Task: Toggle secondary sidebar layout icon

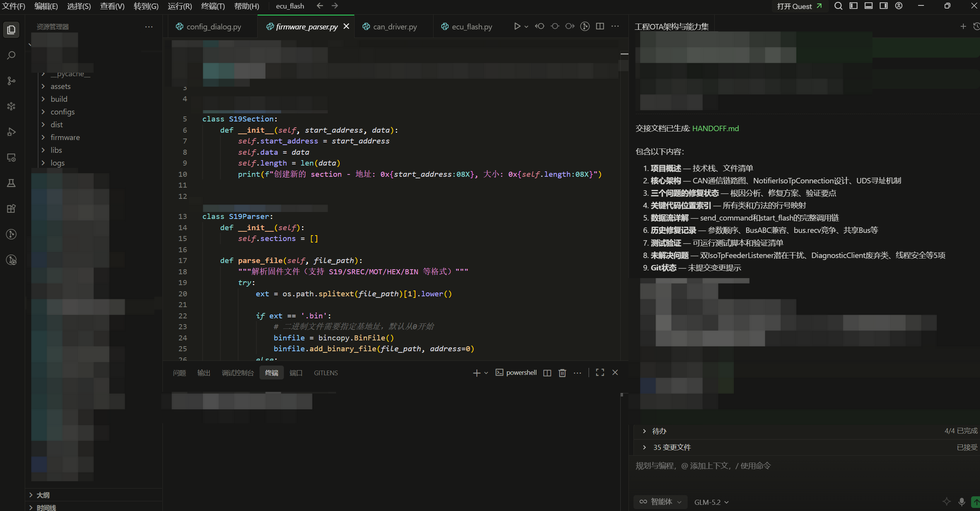Action: 884,6
